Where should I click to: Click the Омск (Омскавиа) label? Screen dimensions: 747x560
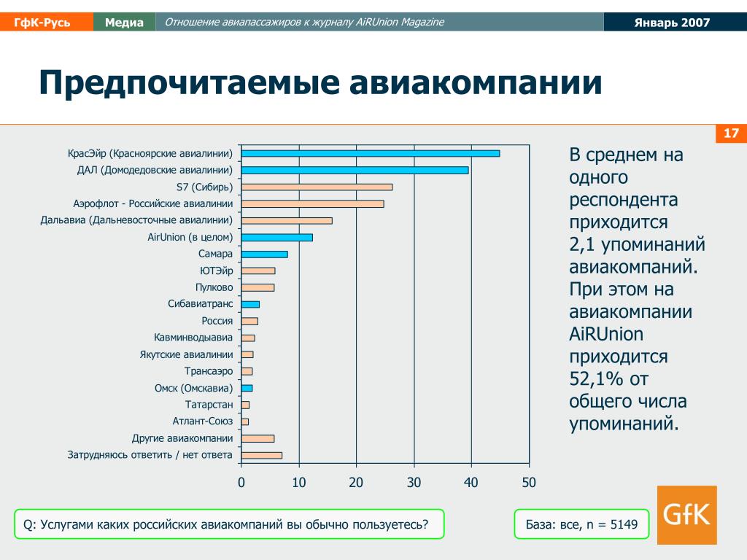(x=193, y=388)
